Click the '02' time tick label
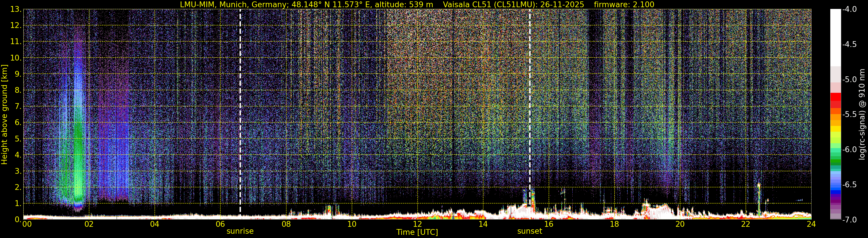The image size is (868, 238). click(x=89, y=224)
